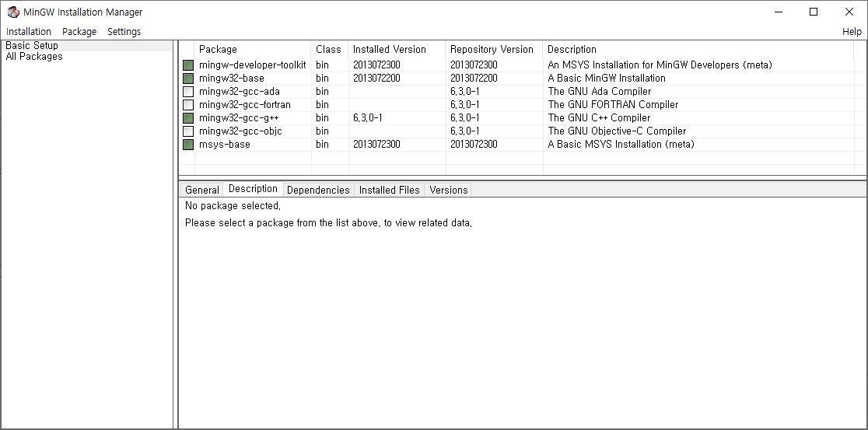Viewport: 868px width, 430px height.
Task: Select the mingw-developer-toolkit package name
Action: [x=252, y=65]
